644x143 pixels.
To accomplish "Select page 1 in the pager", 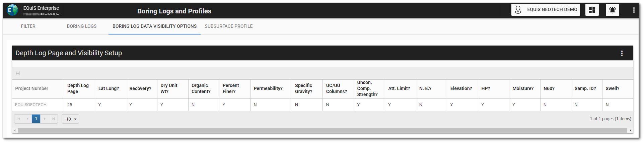I will 36,119.
